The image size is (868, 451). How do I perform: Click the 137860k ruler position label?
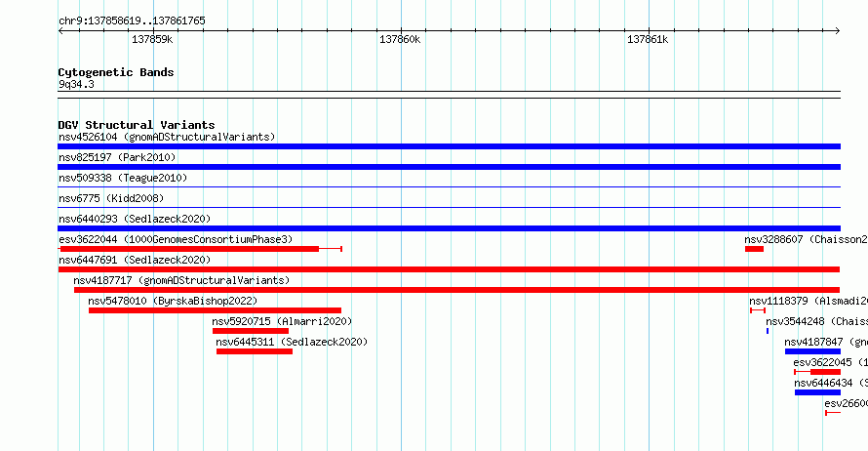(x=400, y=39)
